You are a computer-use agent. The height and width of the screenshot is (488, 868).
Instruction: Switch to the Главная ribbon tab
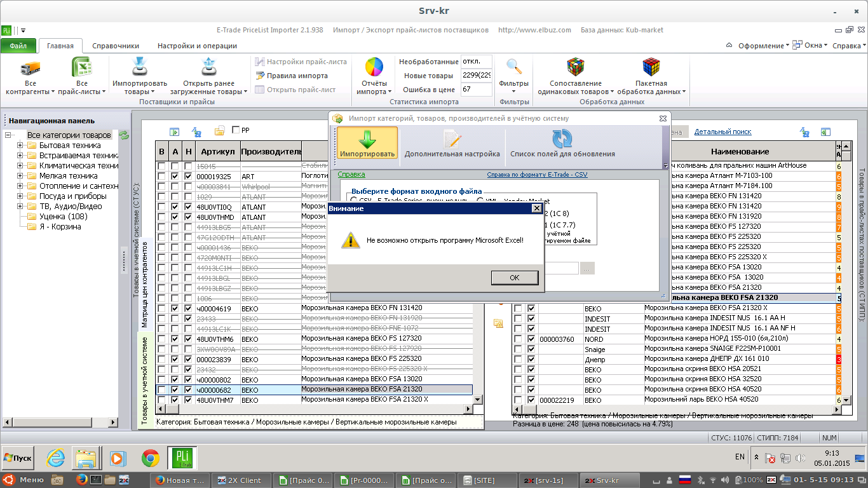[x=60, y=46]
